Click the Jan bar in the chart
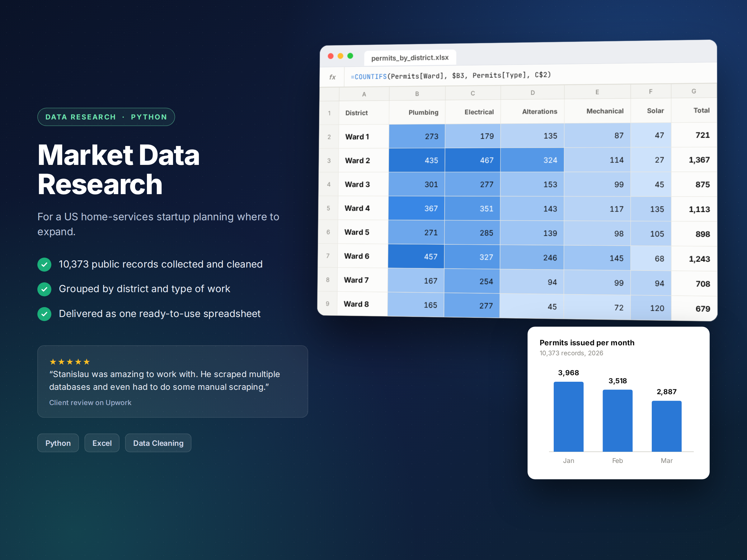 tap(568, 417)
